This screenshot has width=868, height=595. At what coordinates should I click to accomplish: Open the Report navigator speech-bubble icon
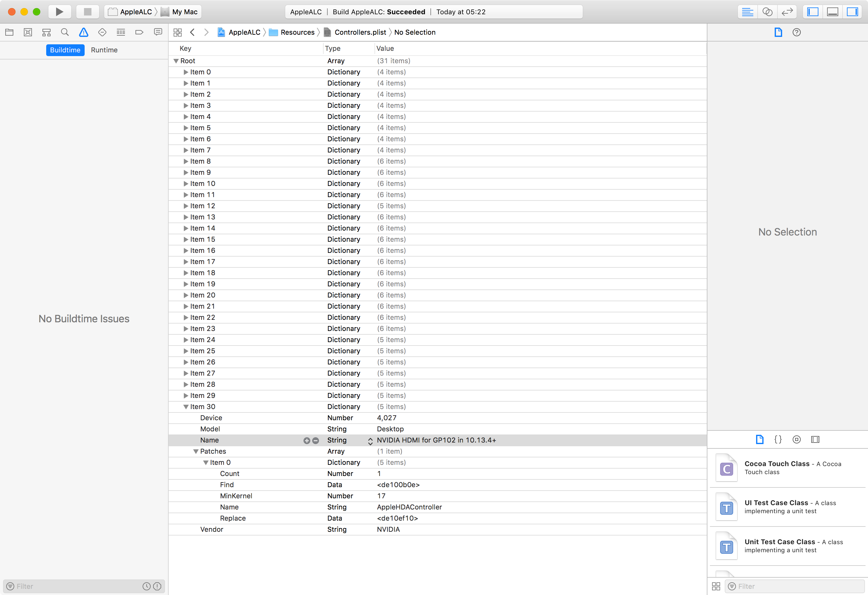[x=158, y=33]
